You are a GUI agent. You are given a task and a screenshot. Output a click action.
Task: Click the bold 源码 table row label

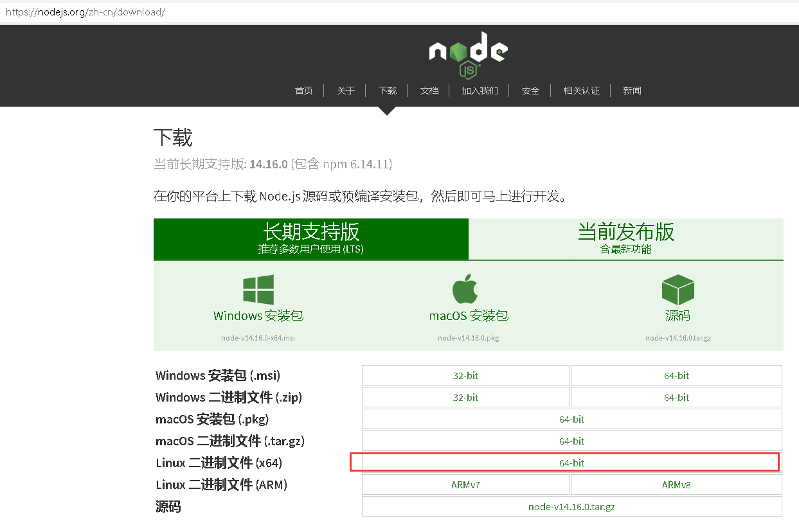pos(168,507)
